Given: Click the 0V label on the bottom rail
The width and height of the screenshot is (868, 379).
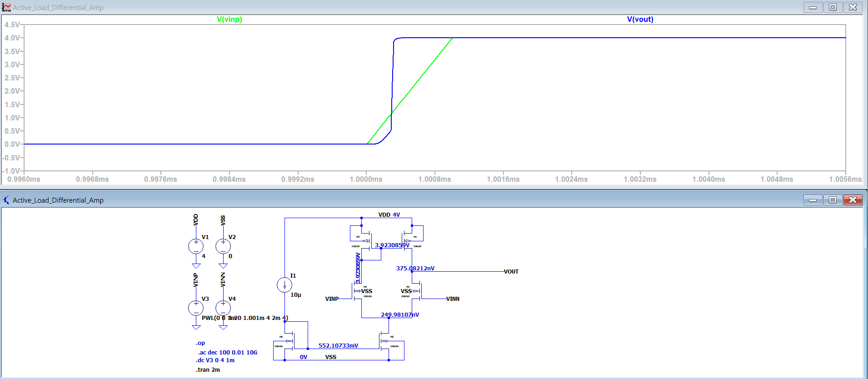Looking at the screenshot, I should point(304,357).
